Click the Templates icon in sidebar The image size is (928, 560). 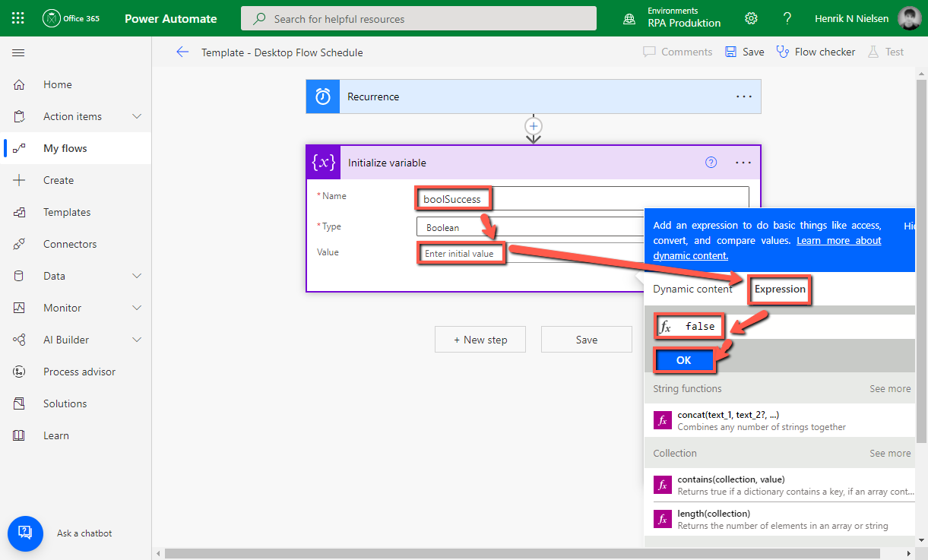(20, 212)
